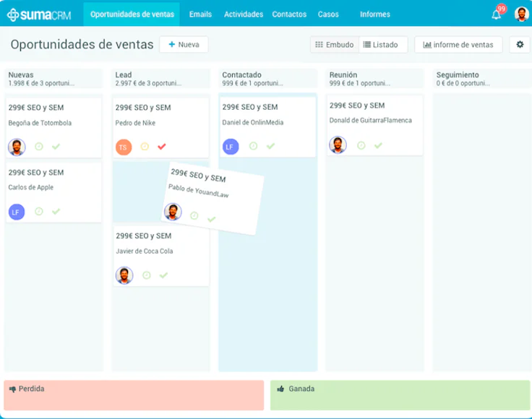Screen dimensions: 532x419
Task: Open Donald de GuitarraFlamenca opportunity card
Action: [375, 126]
